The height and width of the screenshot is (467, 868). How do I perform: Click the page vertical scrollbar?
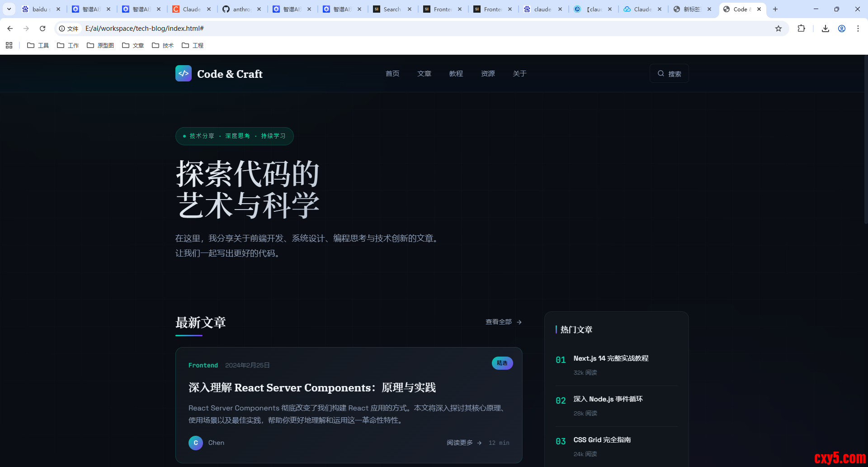tap(865, 140)
